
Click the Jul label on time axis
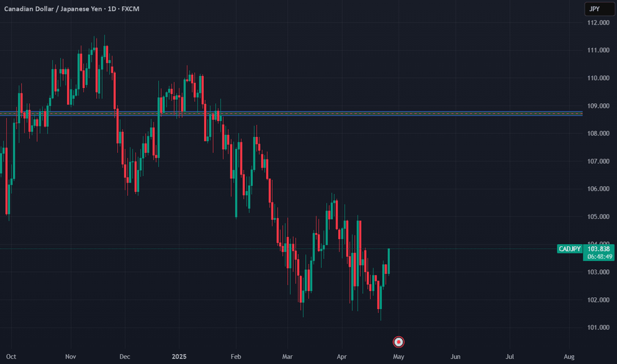[510, 357]
